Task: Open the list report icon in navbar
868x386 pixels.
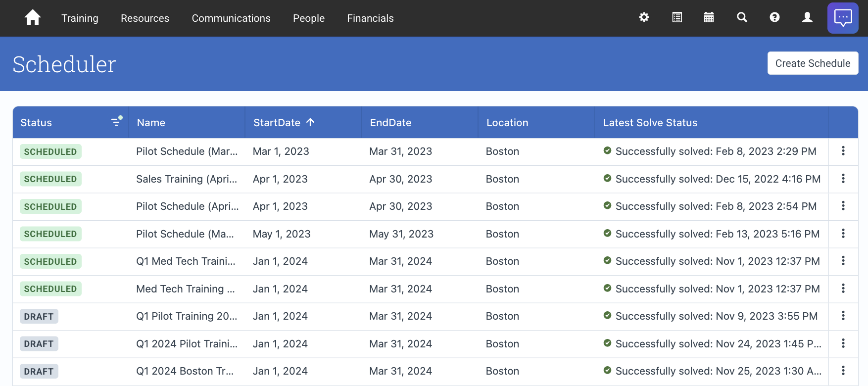Action: [x=677, y=17]
